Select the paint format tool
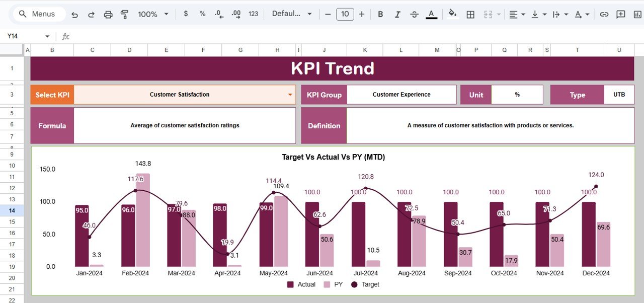 tap(124, 14)
